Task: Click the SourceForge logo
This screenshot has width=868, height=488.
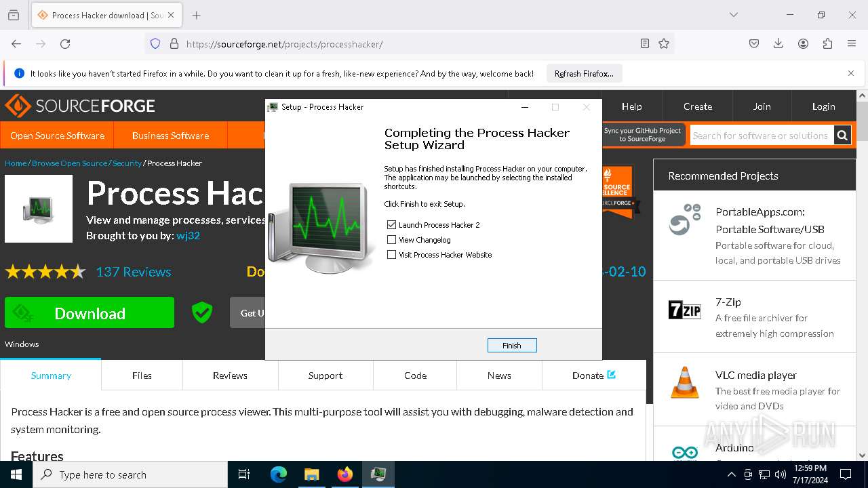Action: 80,106
